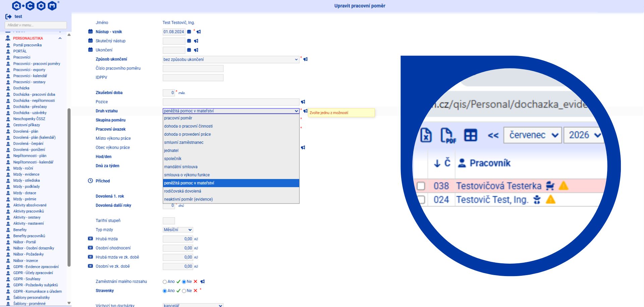Screen dimensions: 644x307
Task: Open calendar picker for Nástup - vznik date
Action: [189, 32]
